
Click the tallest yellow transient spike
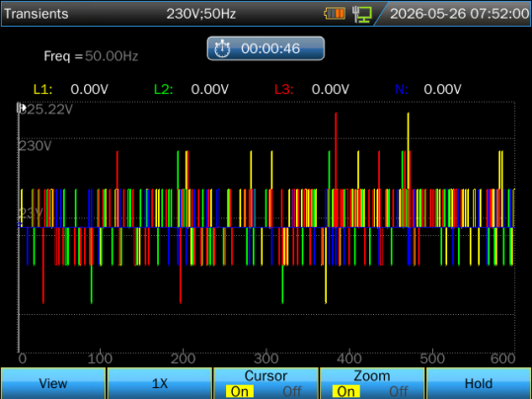[409, 151]
